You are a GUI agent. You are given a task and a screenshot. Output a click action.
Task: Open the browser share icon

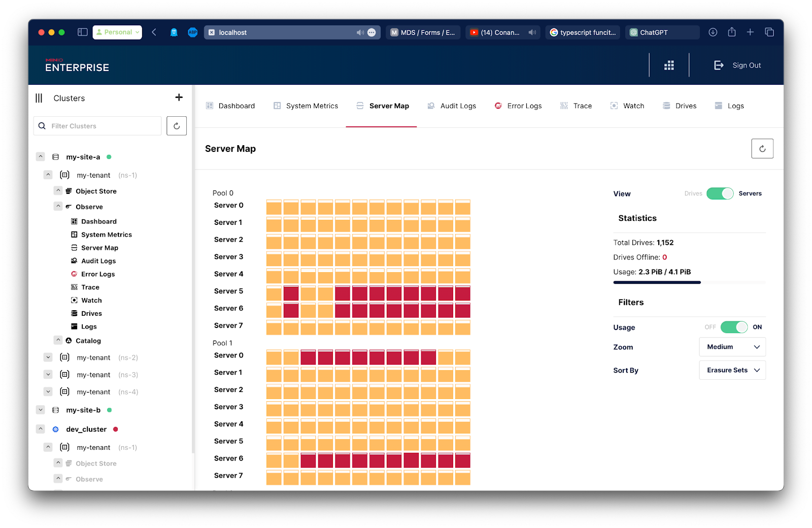731,32
